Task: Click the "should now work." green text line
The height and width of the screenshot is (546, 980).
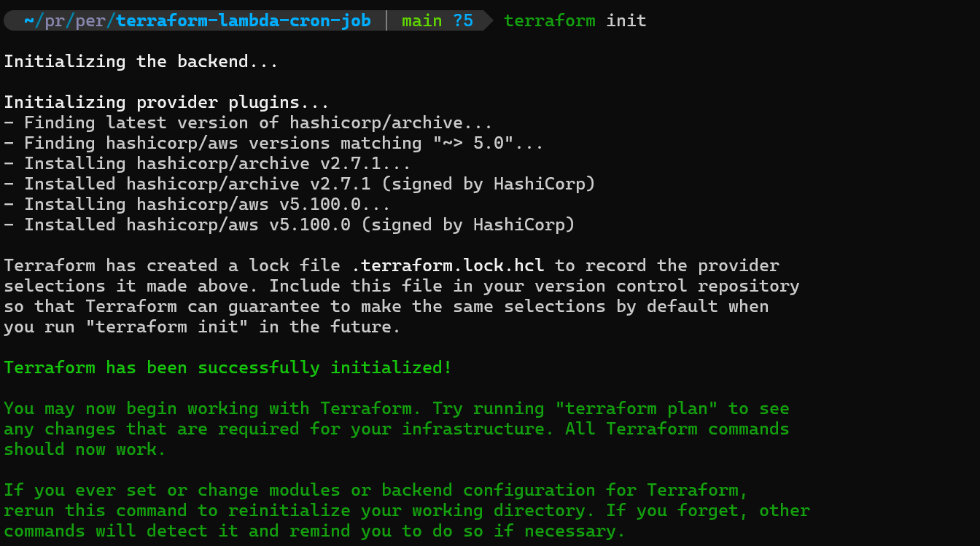Action: click(85, 449)
